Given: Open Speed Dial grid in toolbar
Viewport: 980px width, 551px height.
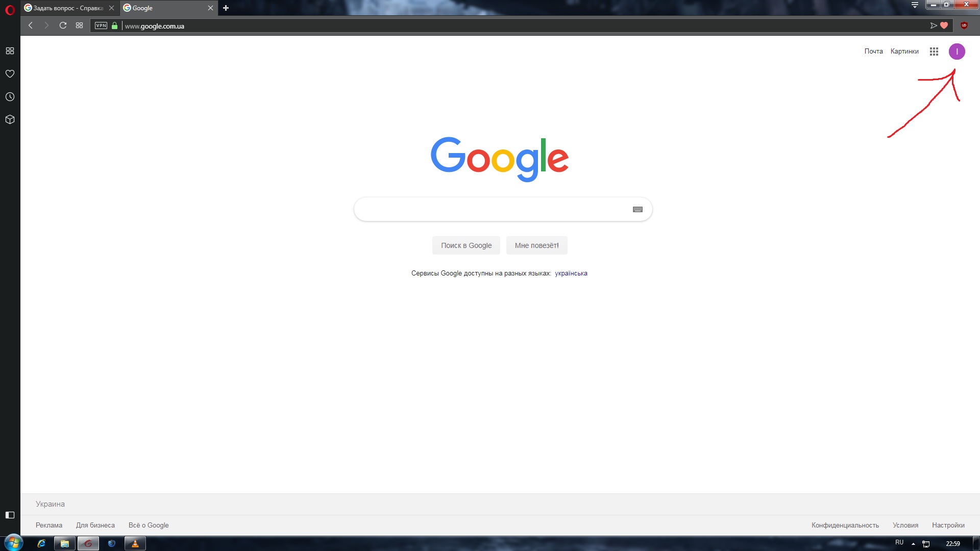Looking at the screenshot, I should tap(79, 26).
